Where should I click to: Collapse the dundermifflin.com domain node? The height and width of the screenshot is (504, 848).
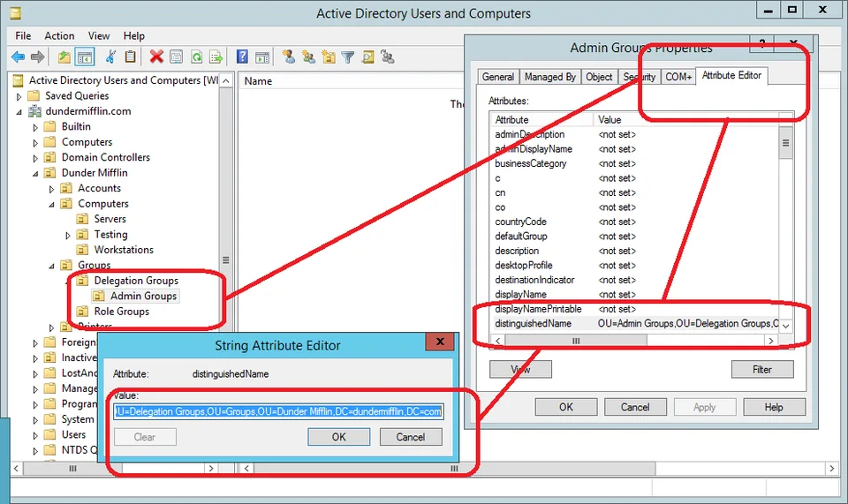[x=19, y=112]
